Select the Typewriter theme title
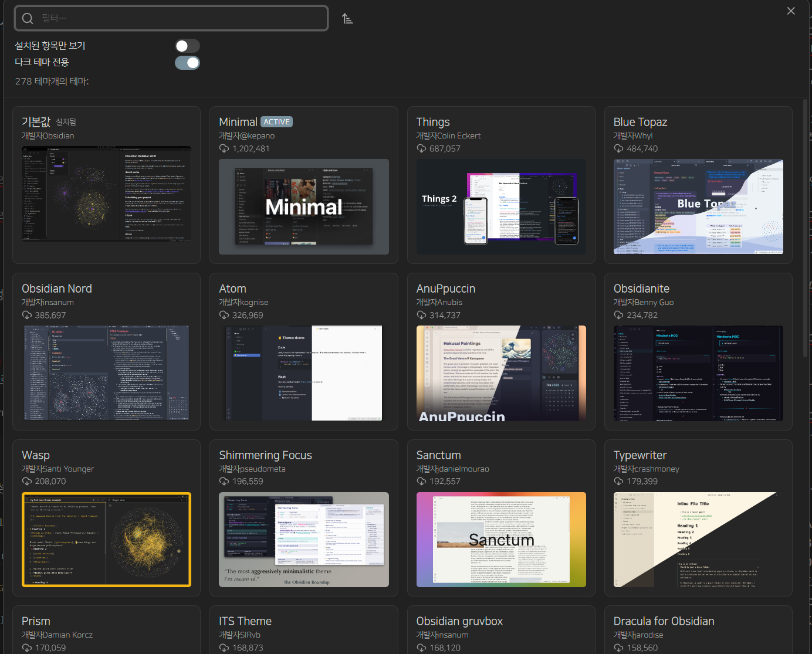The image size is (812, 654). (640, 455)
